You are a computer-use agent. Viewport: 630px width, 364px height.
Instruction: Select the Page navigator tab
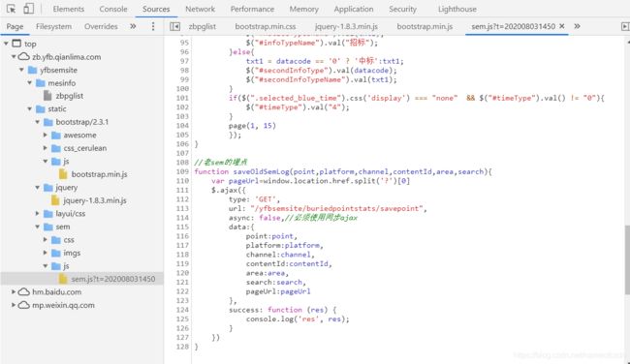coord(15,26)
